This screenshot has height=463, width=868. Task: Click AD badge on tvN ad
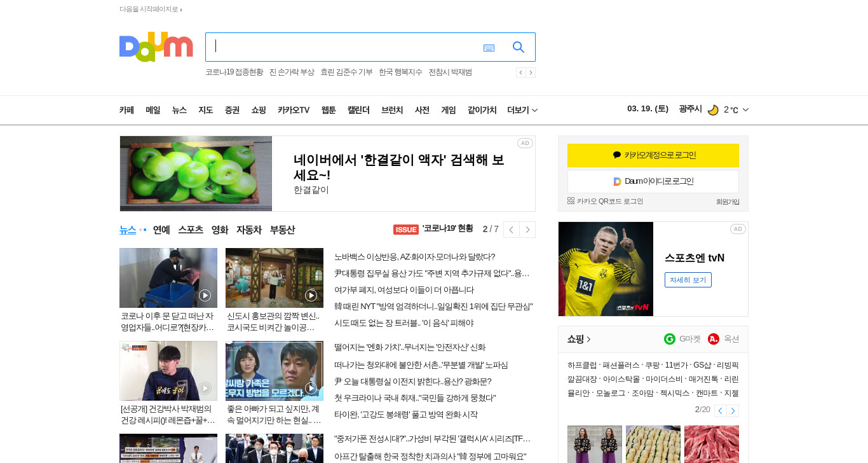pyautogui.click(x=738, y=229)
